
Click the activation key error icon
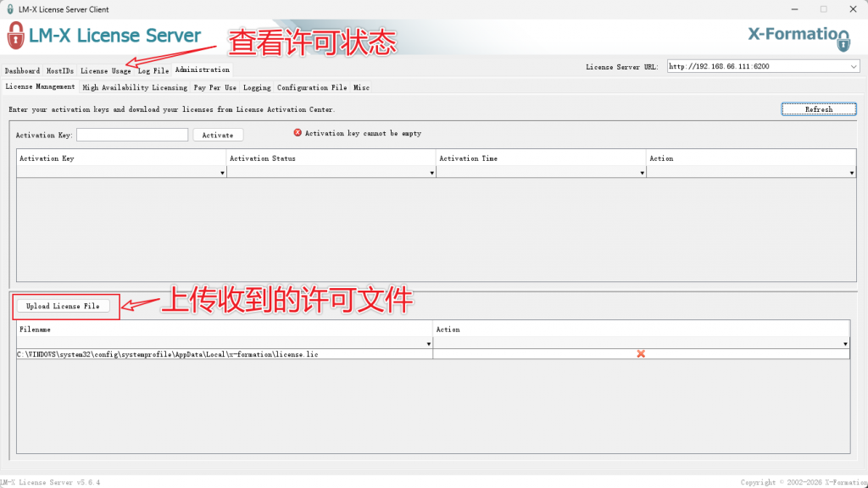click(298, 133)
